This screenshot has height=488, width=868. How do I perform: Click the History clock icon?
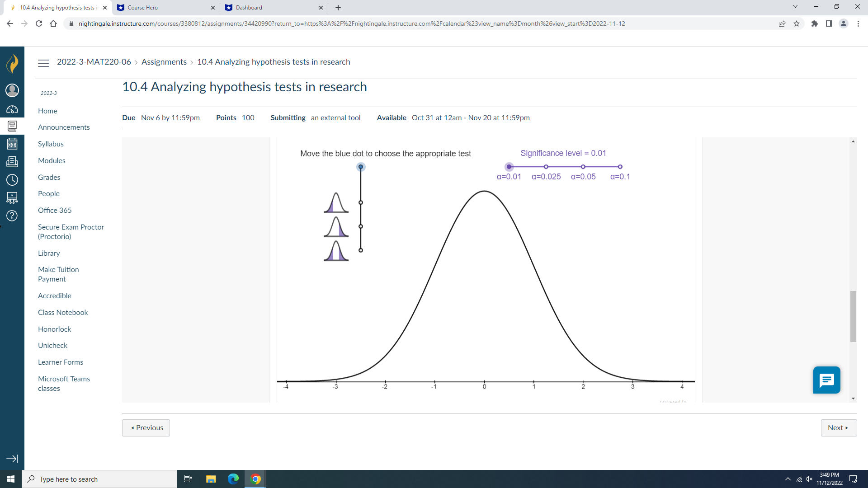coord(12,180)
